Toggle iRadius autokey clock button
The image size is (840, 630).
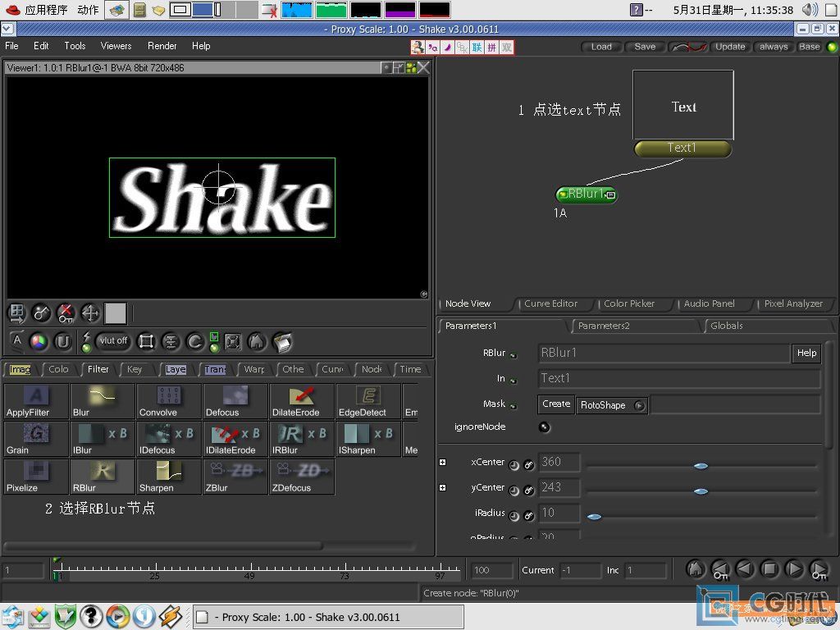tap(514, 517)
